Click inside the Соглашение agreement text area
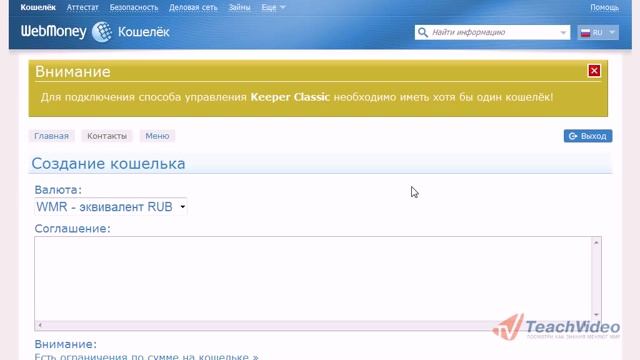 (x=313, y=279)
